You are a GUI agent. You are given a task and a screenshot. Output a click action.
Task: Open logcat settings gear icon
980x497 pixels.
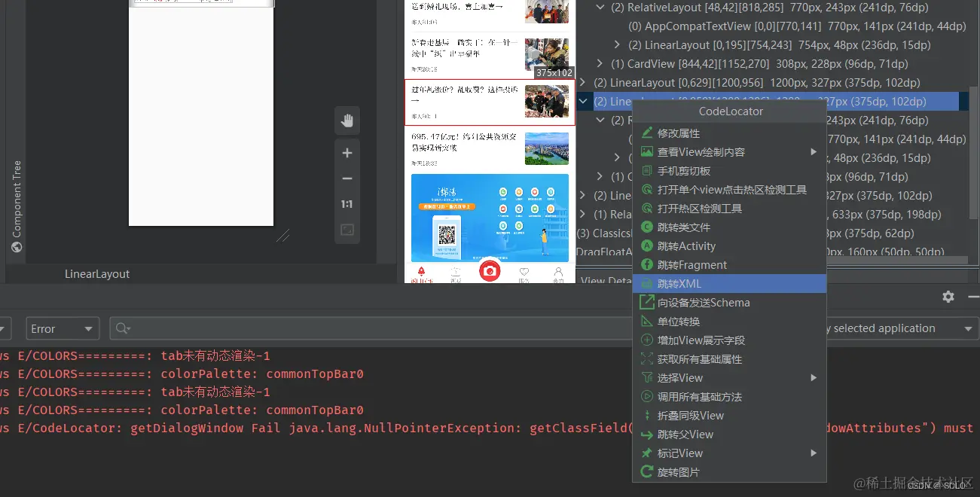tap(948, 297)
